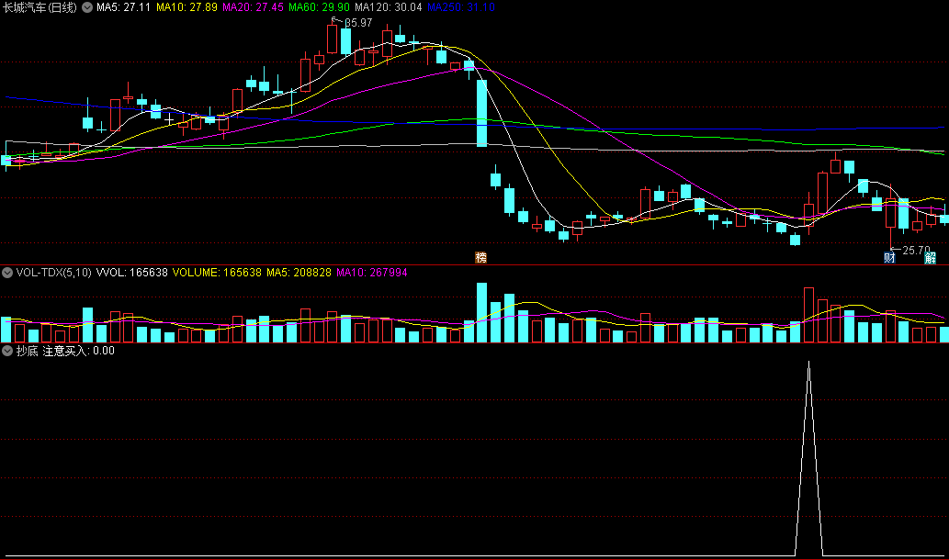Click the volume MA5: 208828 value
This screenshot has height=560, width=949.
299,273
